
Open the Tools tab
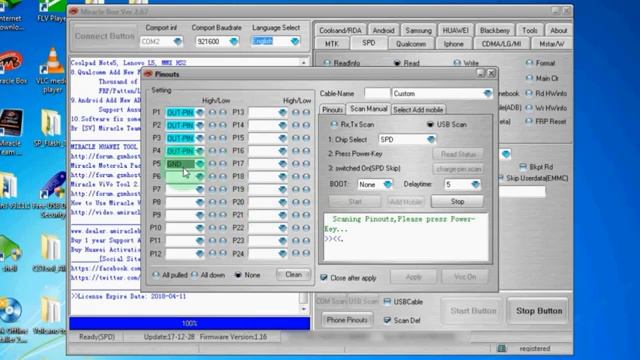(529, 30)
